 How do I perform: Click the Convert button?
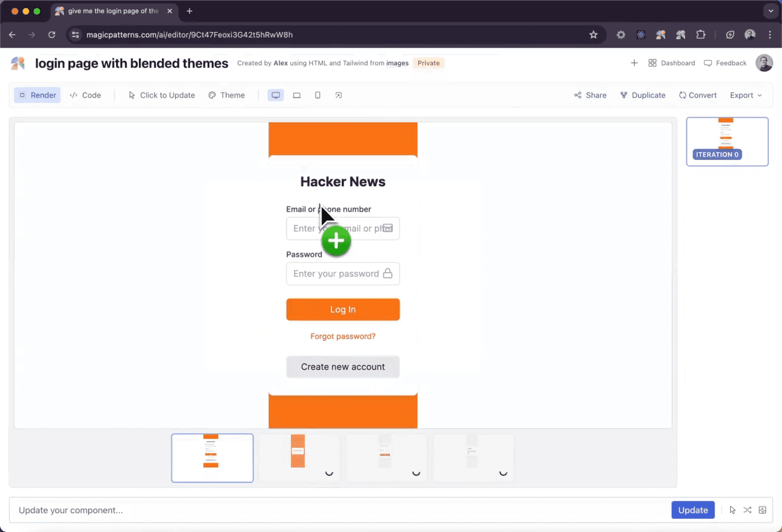(x=698, y=95)
